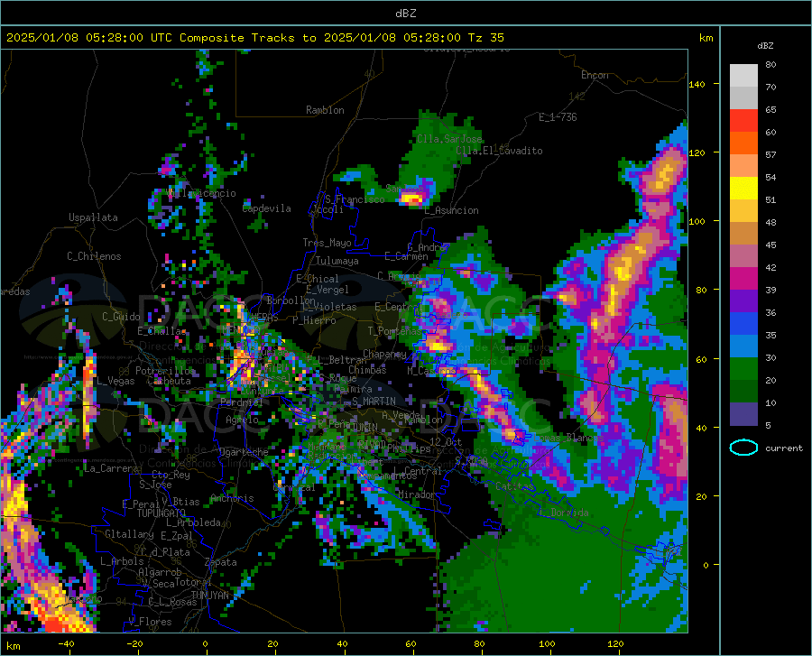Viewport: 812px width, 656px height.
Task: Click the 'C_Chilenos' map label
Action: [x=94, y=256]
